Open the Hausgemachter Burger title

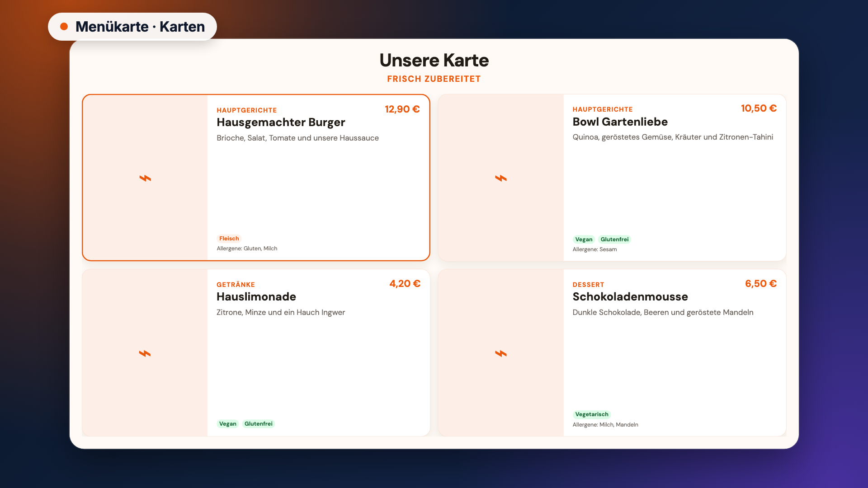pyautogui.click(x=281, y=122)
